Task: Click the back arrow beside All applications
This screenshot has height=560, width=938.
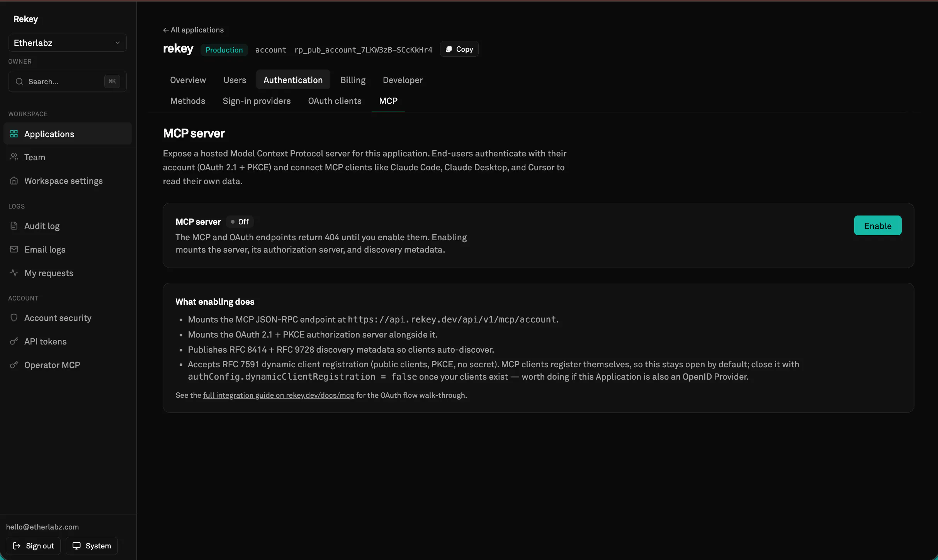Action: coord(166,30)
